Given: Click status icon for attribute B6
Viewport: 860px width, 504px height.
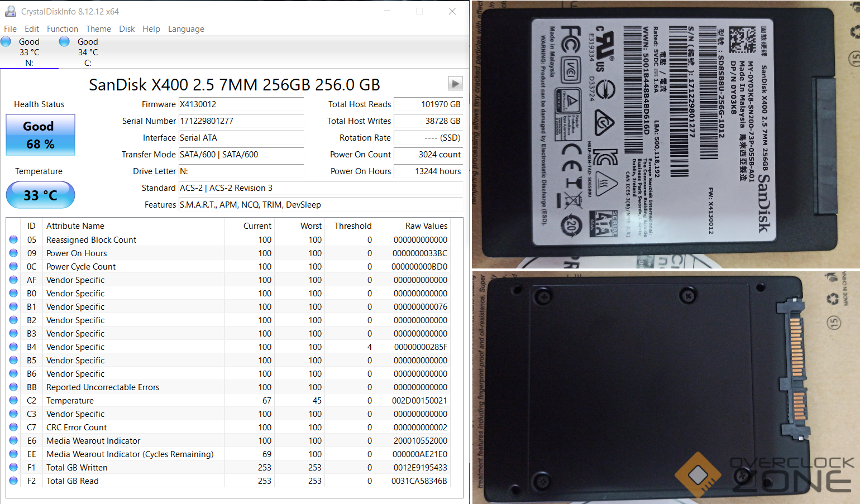Looking at the screenshot, I should [13, 373].
